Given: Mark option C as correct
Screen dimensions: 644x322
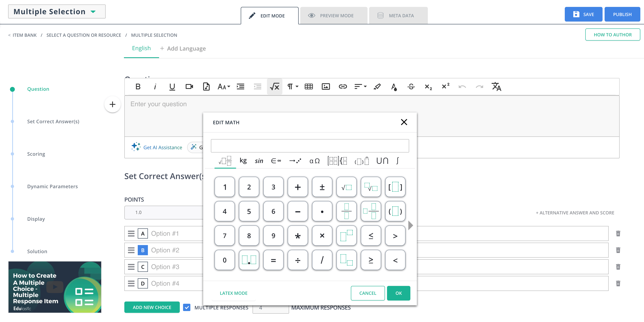Looking at the screenshot, I should 143,267.
